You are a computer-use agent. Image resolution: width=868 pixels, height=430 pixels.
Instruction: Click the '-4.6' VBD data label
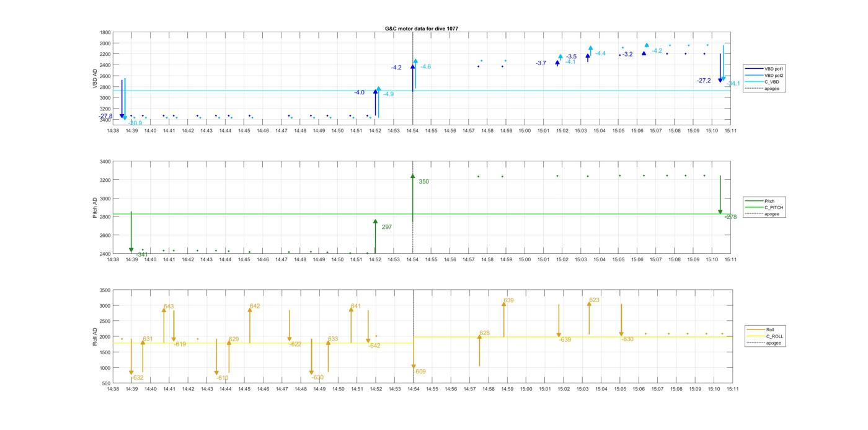tap(426, 66)
